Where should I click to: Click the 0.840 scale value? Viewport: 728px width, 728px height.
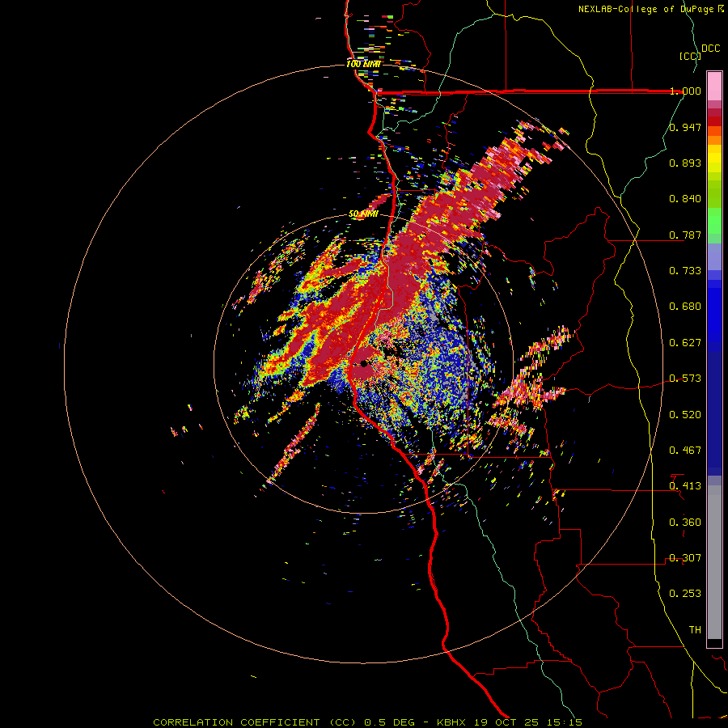click(685, 199)
